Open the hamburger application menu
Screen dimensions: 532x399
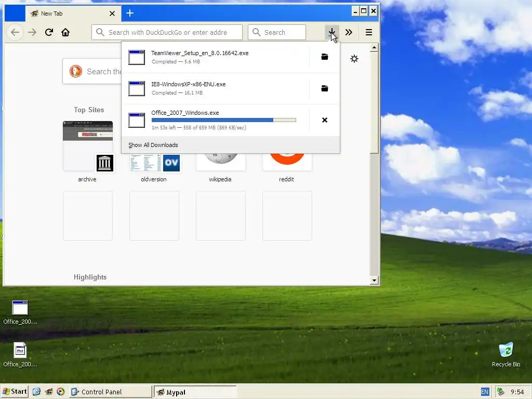[x=369, y=32]
